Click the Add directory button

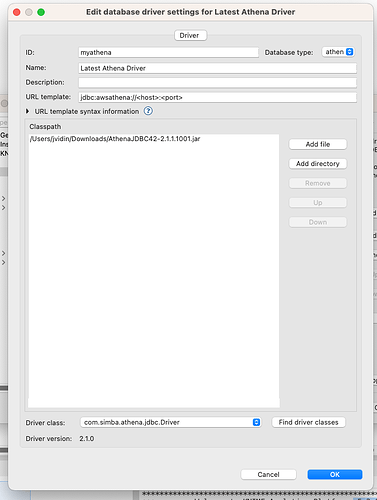pos(318,164)
